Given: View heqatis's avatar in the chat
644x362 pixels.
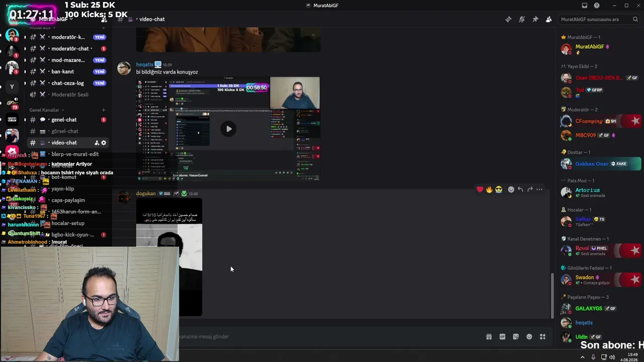Looking at the screenshot, I should (124, 68).
